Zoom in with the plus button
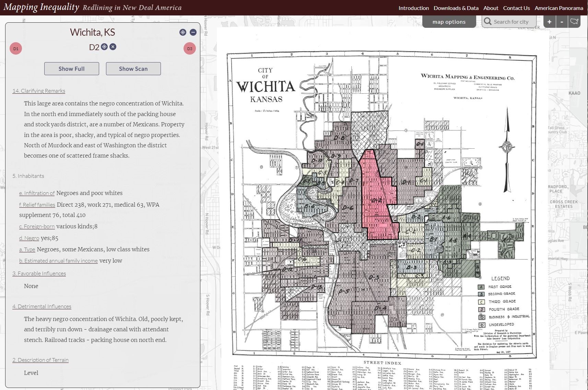The width and height of the screenshot is (588, 390). point(549,22)
